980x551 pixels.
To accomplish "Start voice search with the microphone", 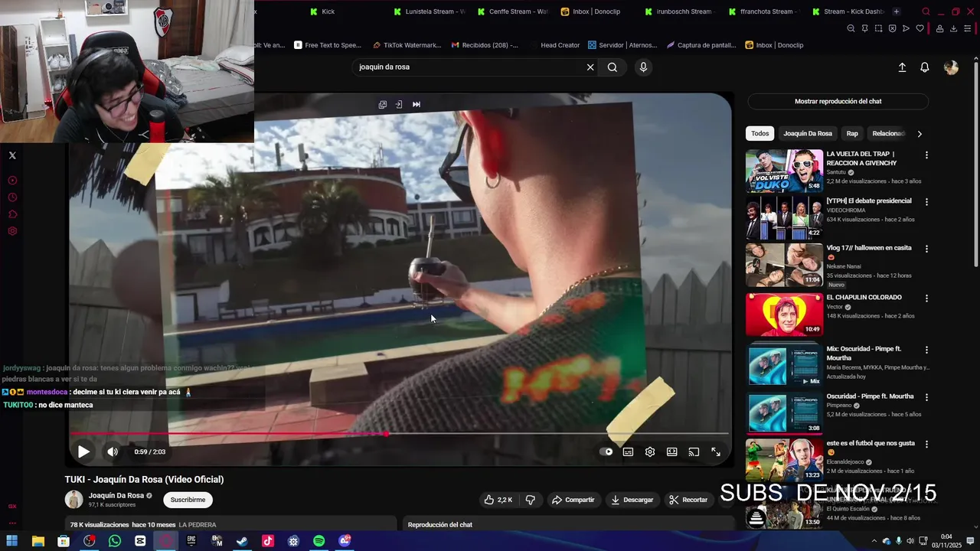I will [x=643, y=67].
